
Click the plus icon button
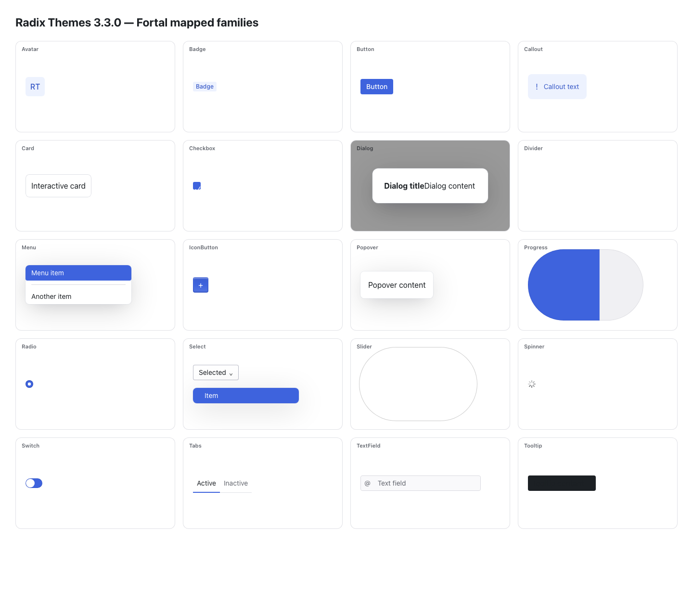pyautogui.click(x=201, y=285)
